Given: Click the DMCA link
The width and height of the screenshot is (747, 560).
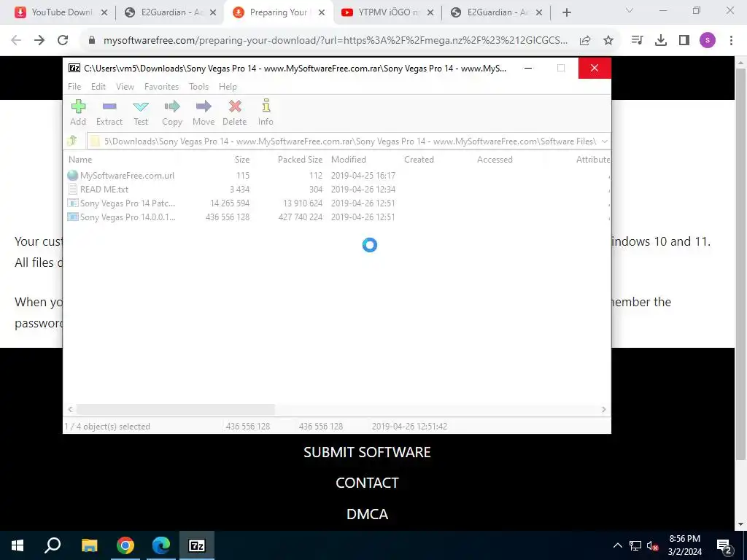Looking at the screenshot, I should point(367,514).
